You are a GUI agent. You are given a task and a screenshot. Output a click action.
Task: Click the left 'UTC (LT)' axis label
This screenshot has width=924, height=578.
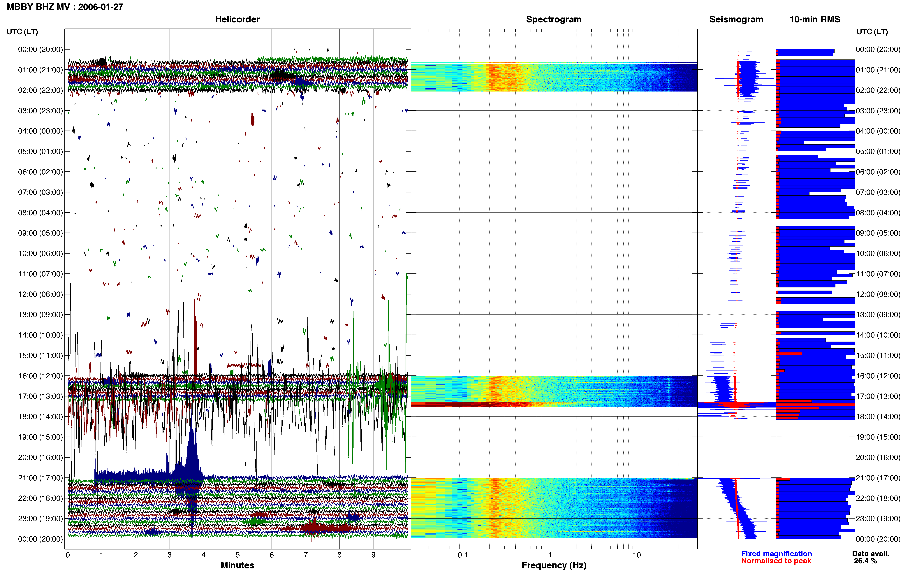pyautogui.click(x=22, y=32)
